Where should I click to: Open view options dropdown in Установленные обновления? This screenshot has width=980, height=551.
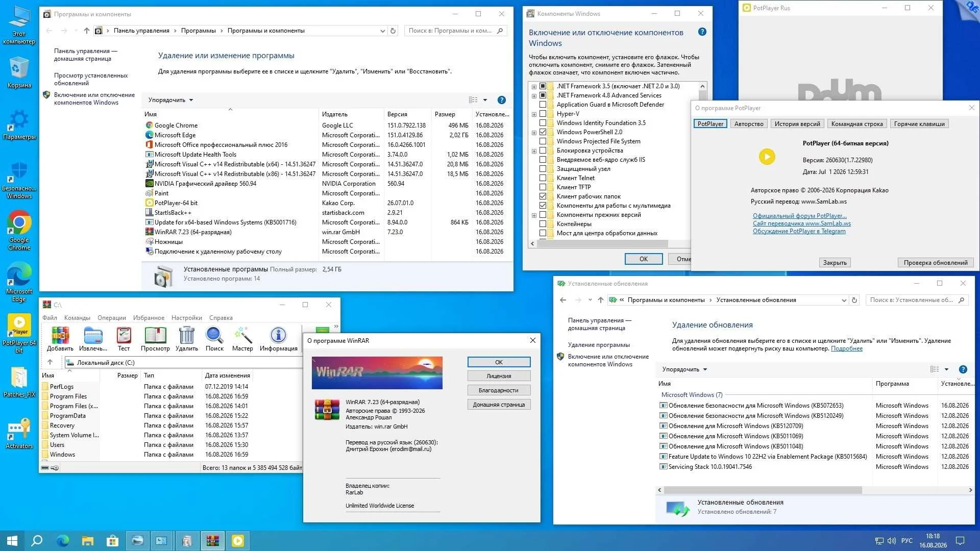click(946, 369)
